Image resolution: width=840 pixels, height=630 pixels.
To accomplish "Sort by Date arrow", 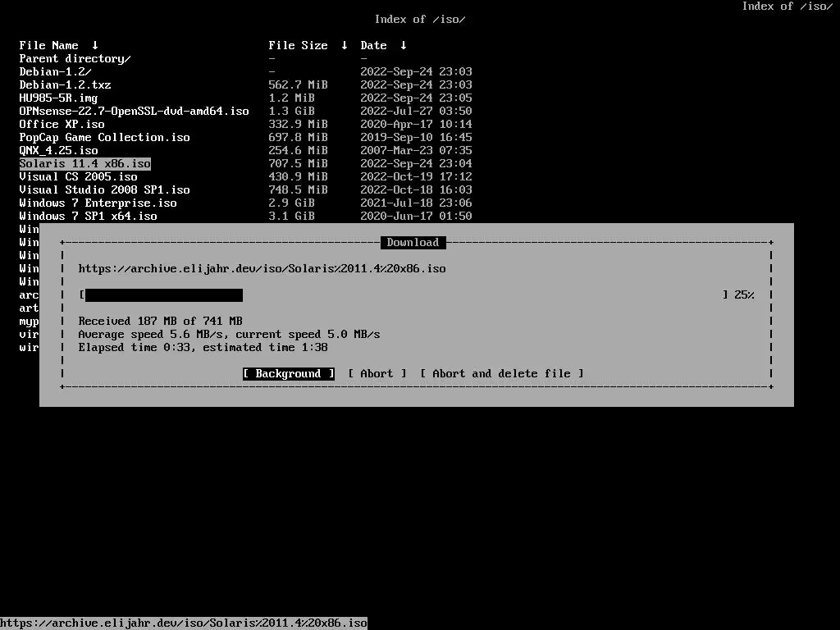I will tap(404, 46).
